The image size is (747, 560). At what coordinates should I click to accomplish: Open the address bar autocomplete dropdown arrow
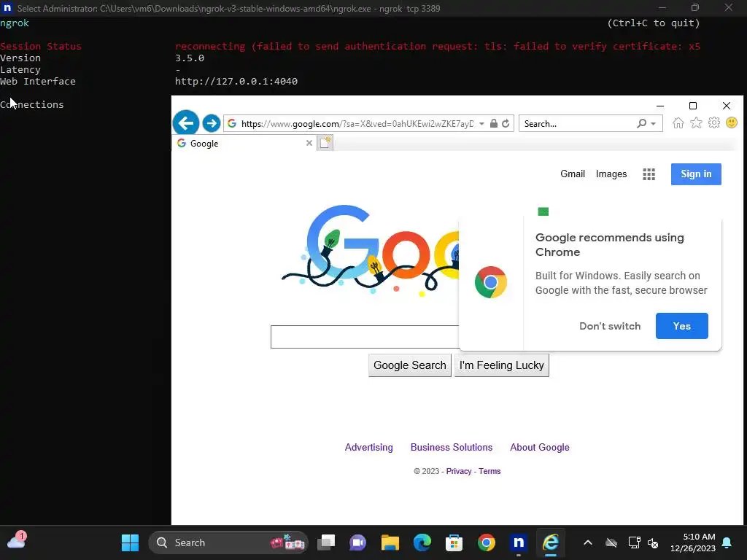[x=481, y=124]
